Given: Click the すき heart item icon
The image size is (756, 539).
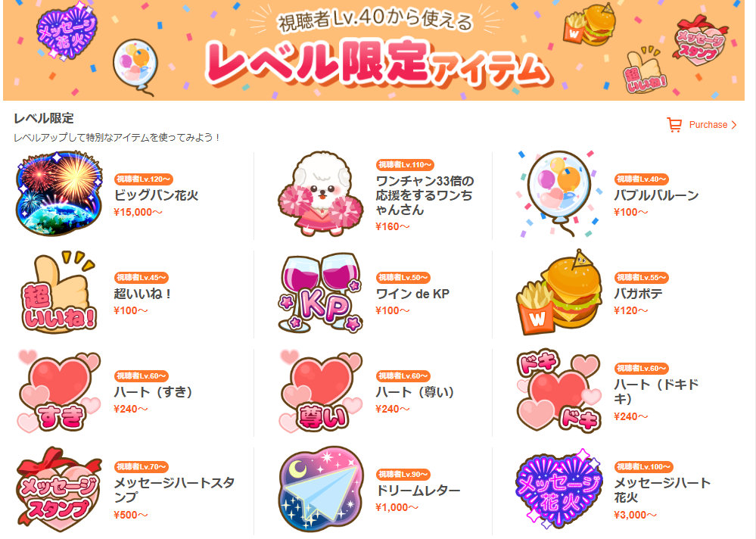Looking at the screenshot, I should pyautogui.click(x=59, y=391).
